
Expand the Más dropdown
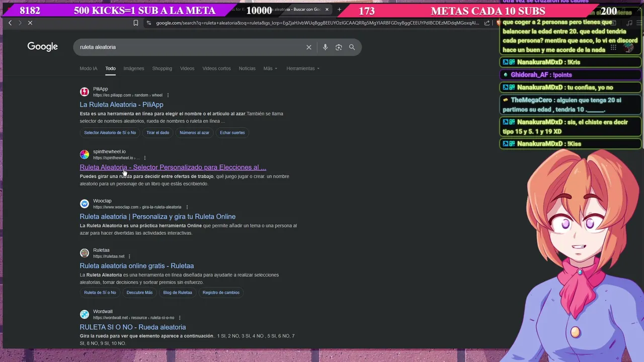pyautogui.click(x=270, y=68)
